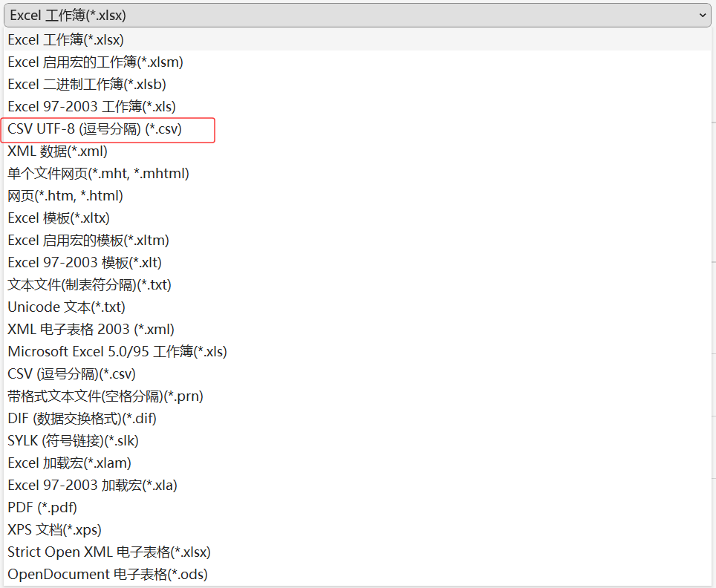Choose Microsoft Excel 5.0/95 工作簿 format

point(115,351)
